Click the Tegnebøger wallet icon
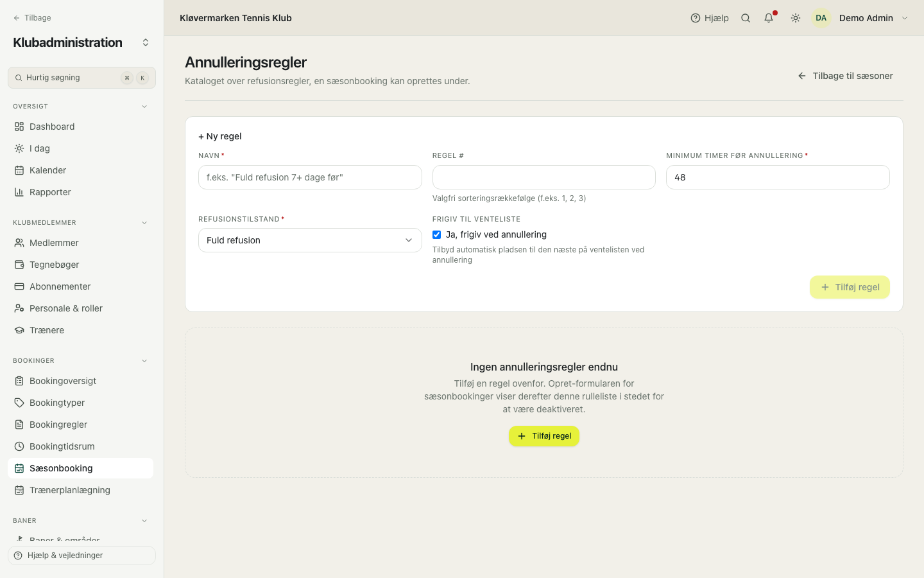Screen dimensions: 924x578 point(19,265)
